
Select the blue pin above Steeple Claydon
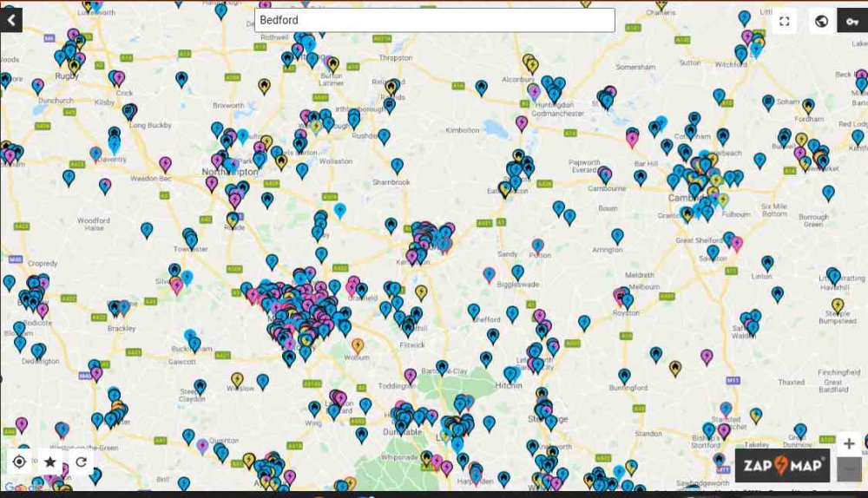coord(201,386)
